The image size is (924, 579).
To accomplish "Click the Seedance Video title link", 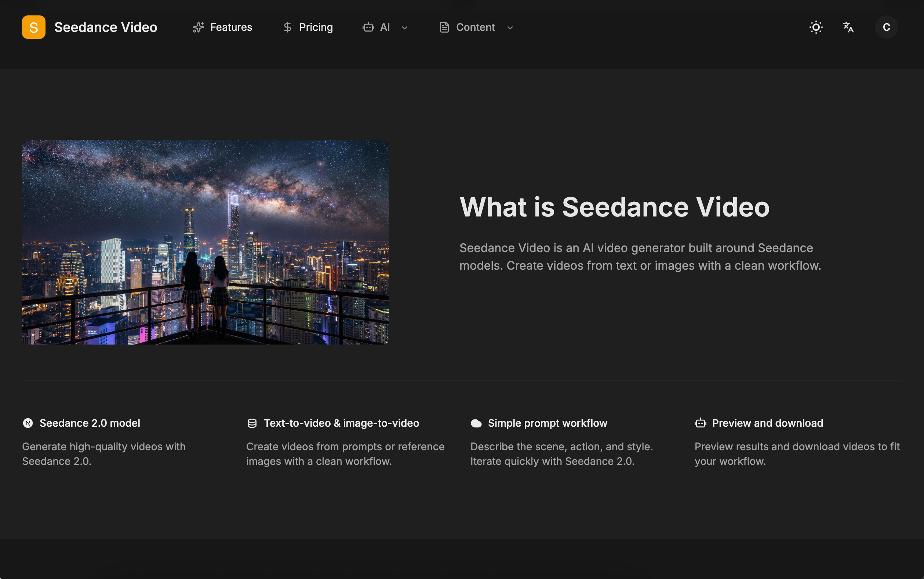I will pyautogui.click(x=106, y=27).
